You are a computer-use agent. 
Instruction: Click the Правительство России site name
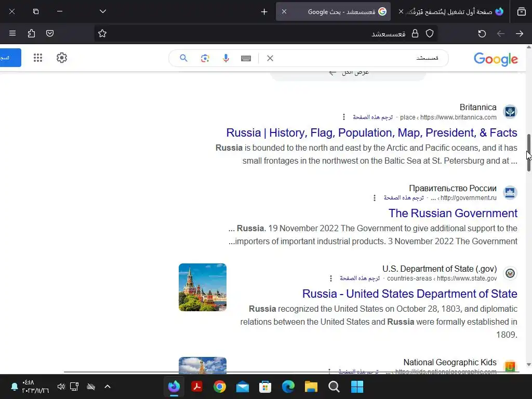pyautogui.click(x=453, y=188)
